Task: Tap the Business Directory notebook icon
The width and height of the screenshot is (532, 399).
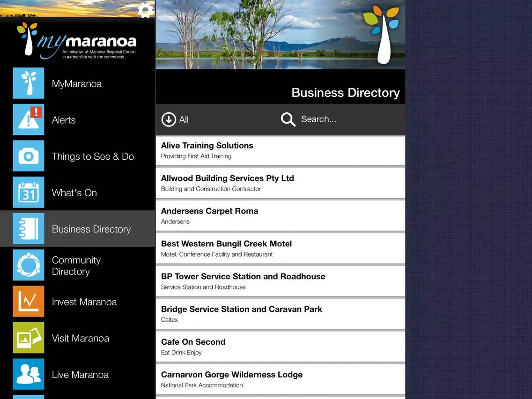Action: (x=29, y=229)
